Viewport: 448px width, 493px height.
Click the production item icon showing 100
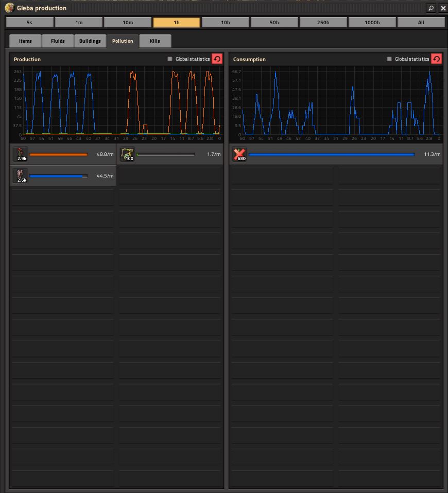click(x=127, y=154)
